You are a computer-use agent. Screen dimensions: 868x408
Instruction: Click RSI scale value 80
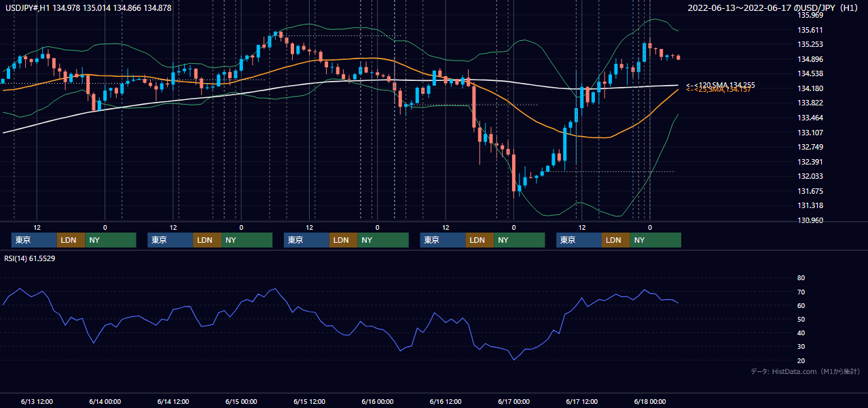[x=801, y=278]
